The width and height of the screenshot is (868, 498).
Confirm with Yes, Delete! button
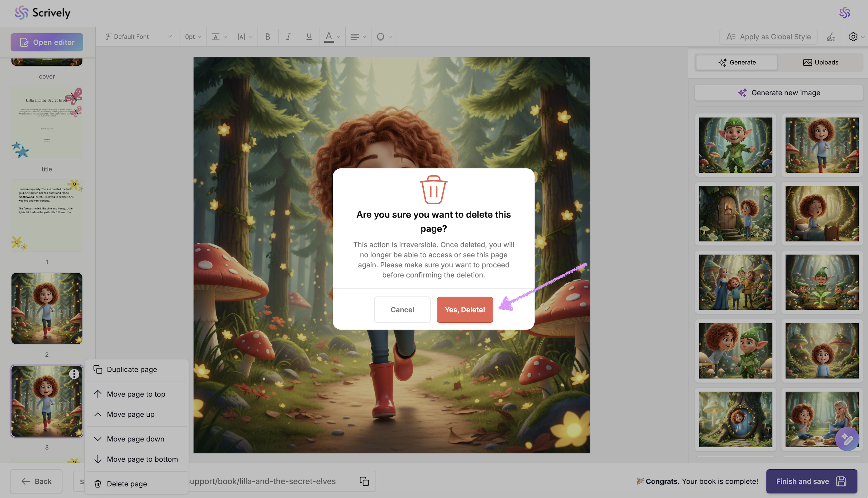click(465, 310)
